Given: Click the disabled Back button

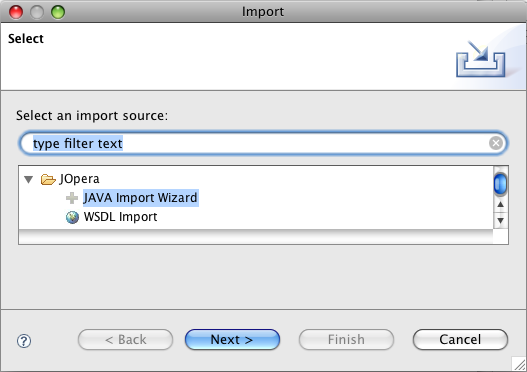Looking at the screenshot, I should [125, 339].
